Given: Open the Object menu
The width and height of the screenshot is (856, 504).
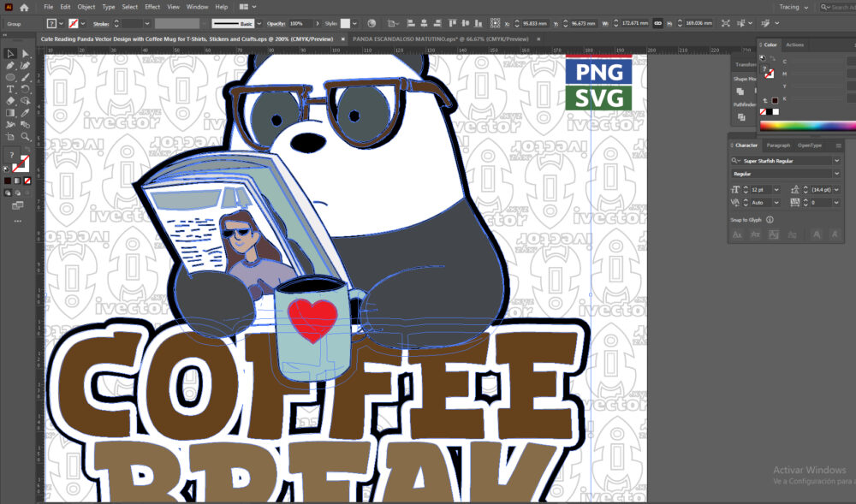Looking at the screenshot, I should point(86,7).
